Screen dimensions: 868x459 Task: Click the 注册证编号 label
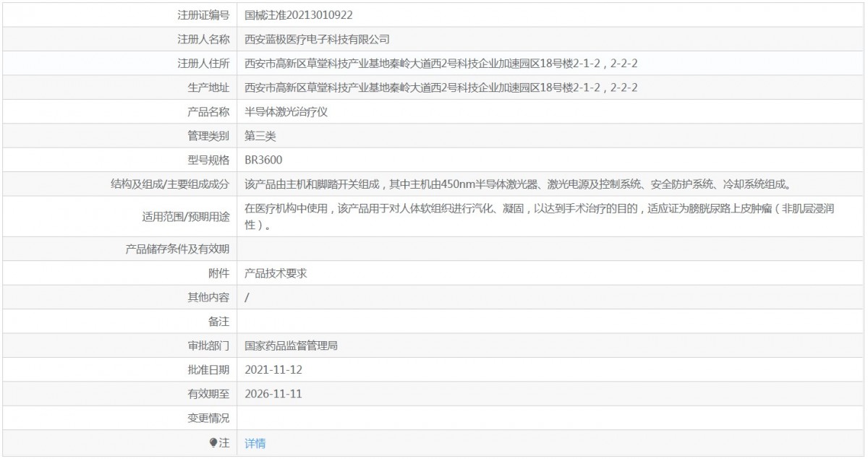point(203,14)
